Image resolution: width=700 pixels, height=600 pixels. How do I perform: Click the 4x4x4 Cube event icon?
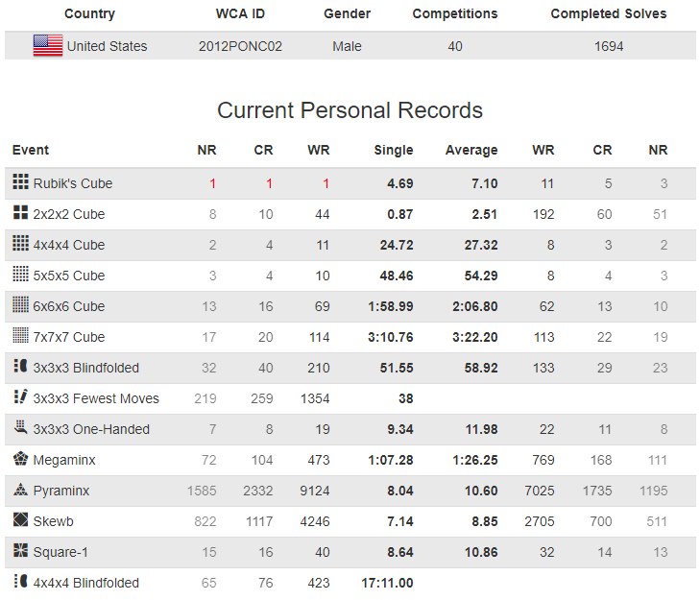(x=21, y=244)
